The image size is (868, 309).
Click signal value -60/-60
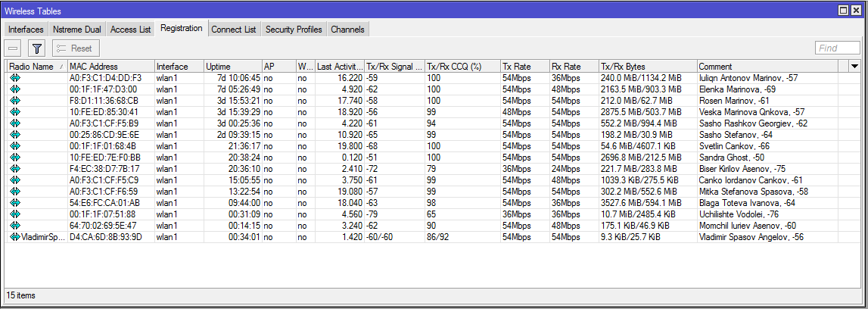(x=381, y=237)
